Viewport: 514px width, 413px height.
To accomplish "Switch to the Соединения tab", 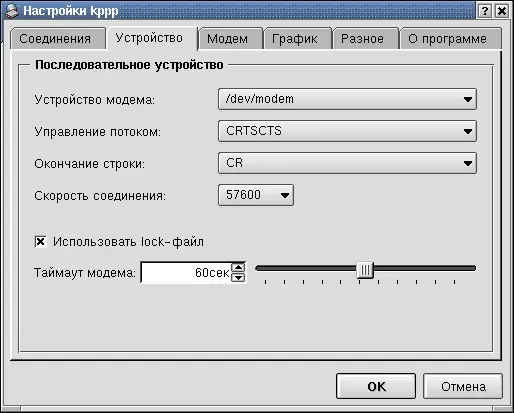I will tap(58, 39).
